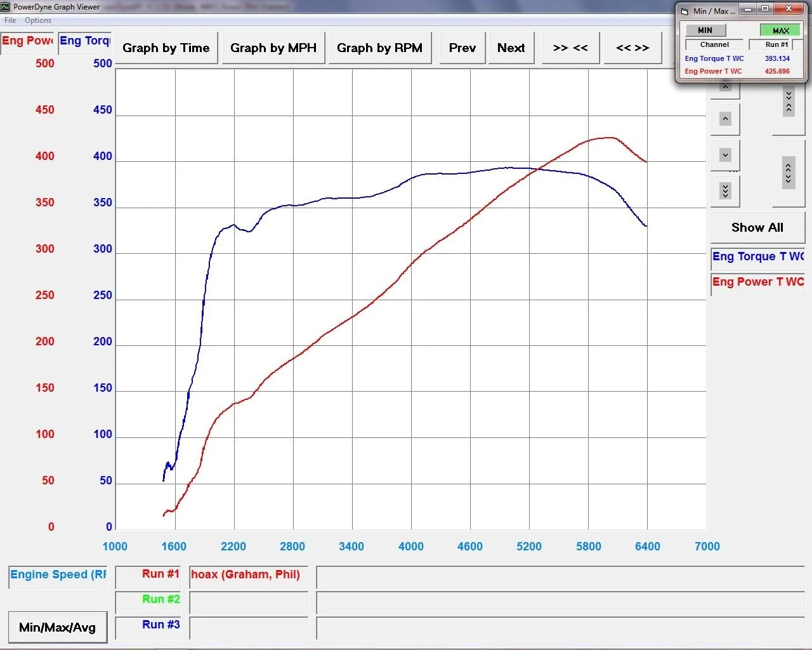
Task: Click the Next button
Action: point(511,48)
